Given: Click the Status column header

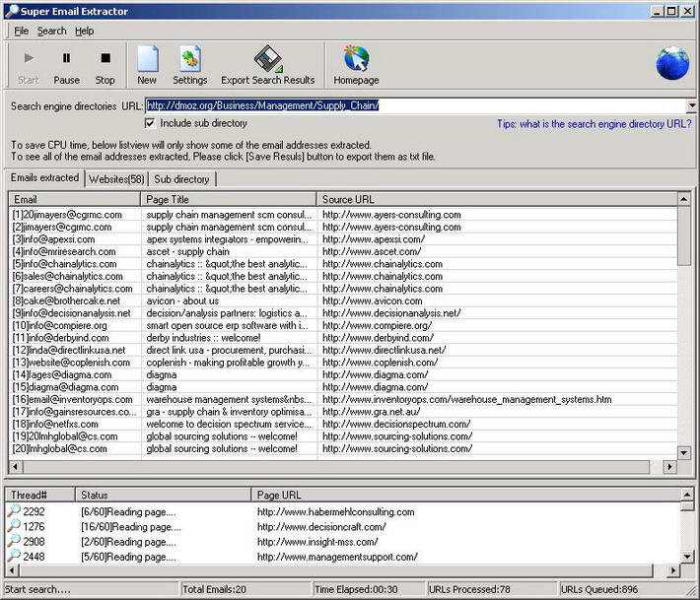Looking at the screenshot, I should (x=164, y=495).
